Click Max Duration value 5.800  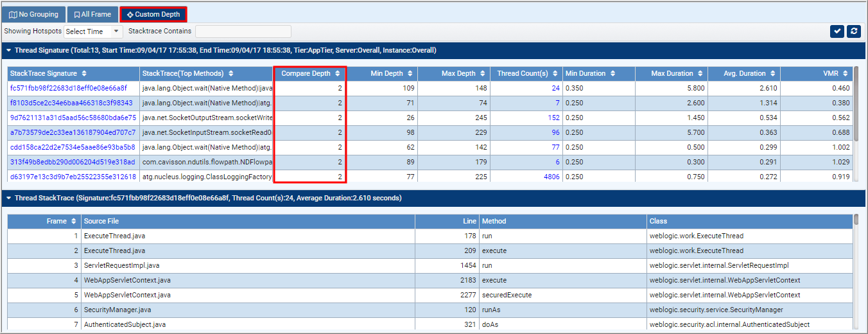coord(695,88)
